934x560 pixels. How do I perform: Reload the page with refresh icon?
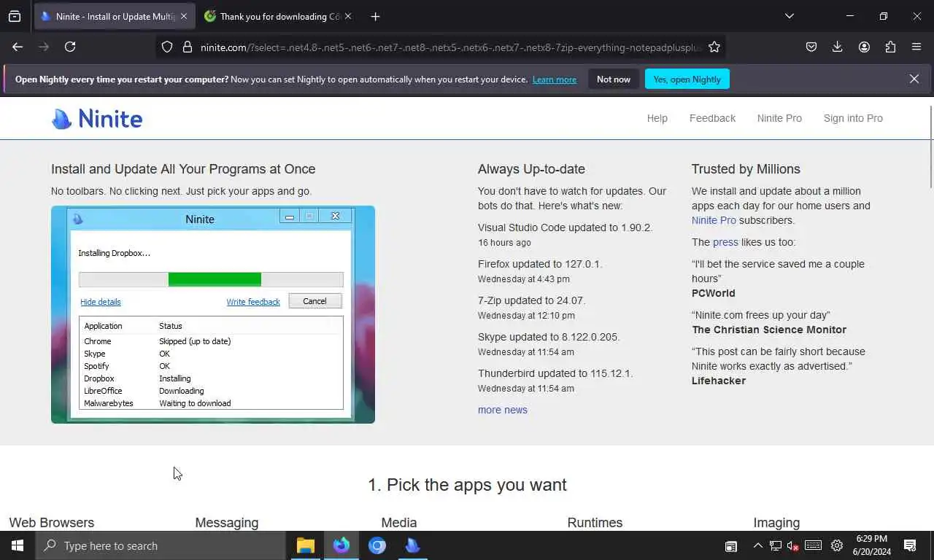click(70, 47)
